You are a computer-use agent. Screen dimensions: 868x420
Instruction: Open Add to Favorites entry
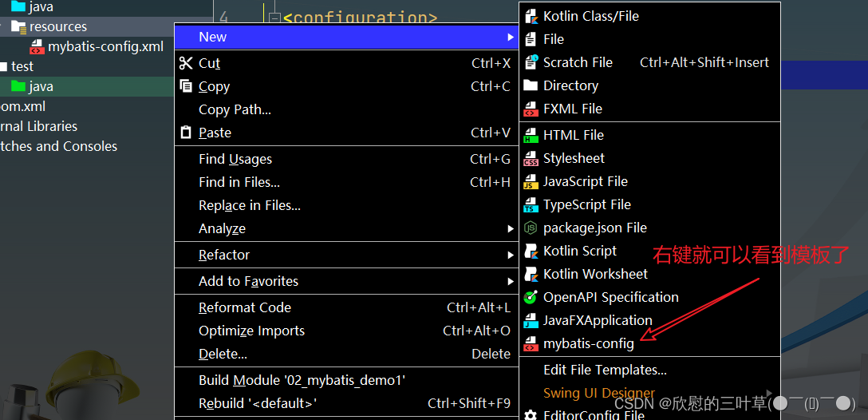[x=346, y=282]
